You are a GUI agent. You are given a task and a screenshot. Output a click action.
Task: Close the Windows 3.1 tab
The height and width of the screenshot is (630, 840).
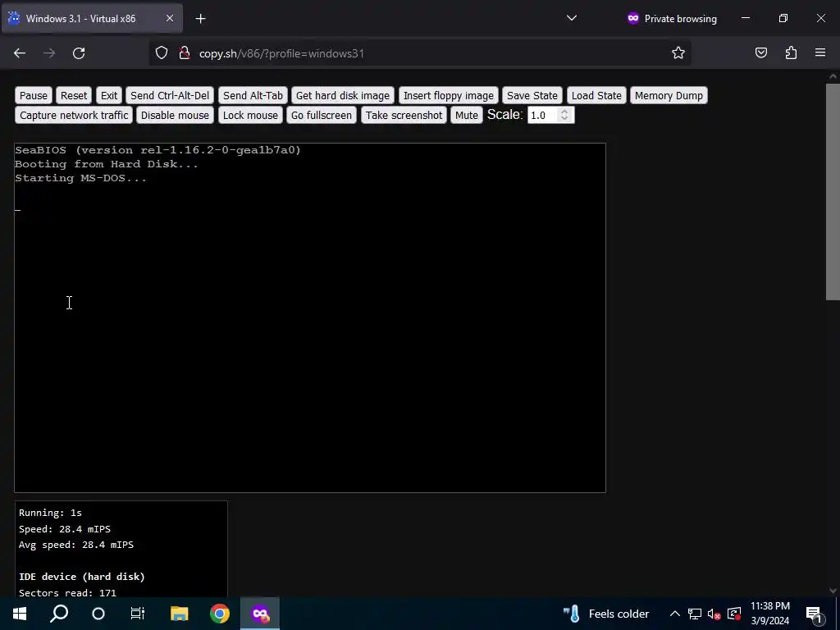tap(169, 18)
